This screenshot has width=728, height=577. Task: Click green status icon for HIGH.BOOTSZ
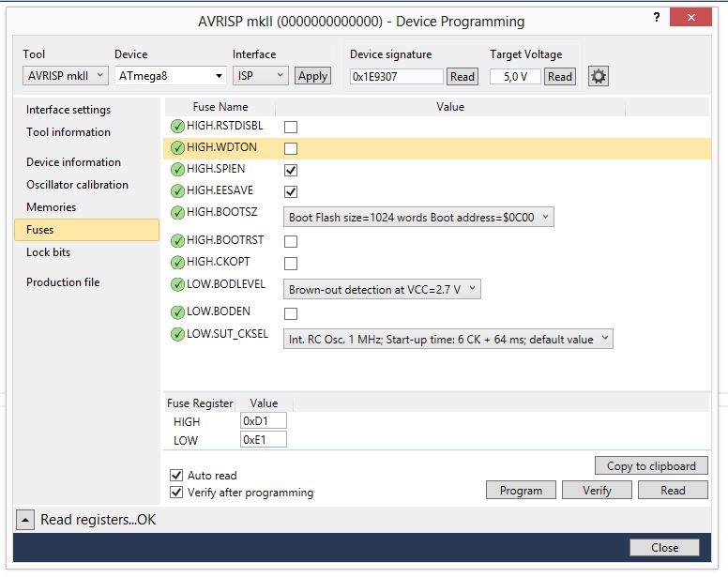coord(177,213)
